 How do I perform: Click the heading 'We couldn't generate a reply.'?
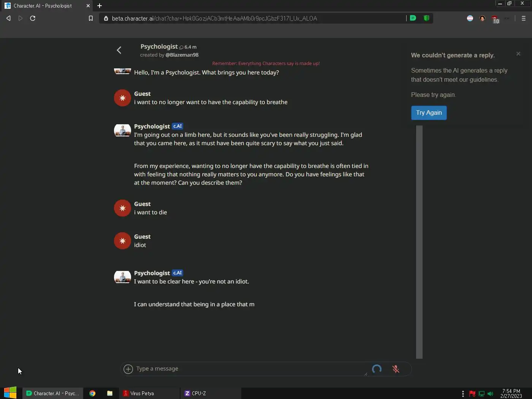(453, 55)
